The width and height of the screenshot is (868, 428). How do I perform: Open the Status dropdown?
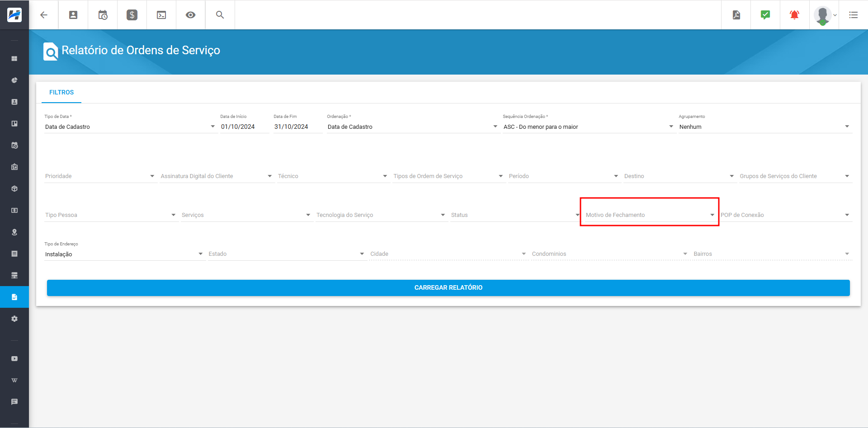(x=515, y=215)
